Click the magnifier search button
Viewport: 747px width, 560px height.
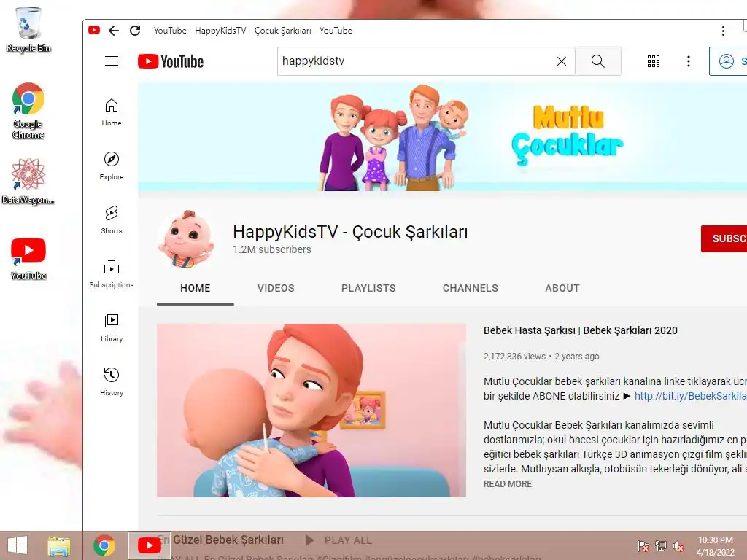(x=598, y=61)
